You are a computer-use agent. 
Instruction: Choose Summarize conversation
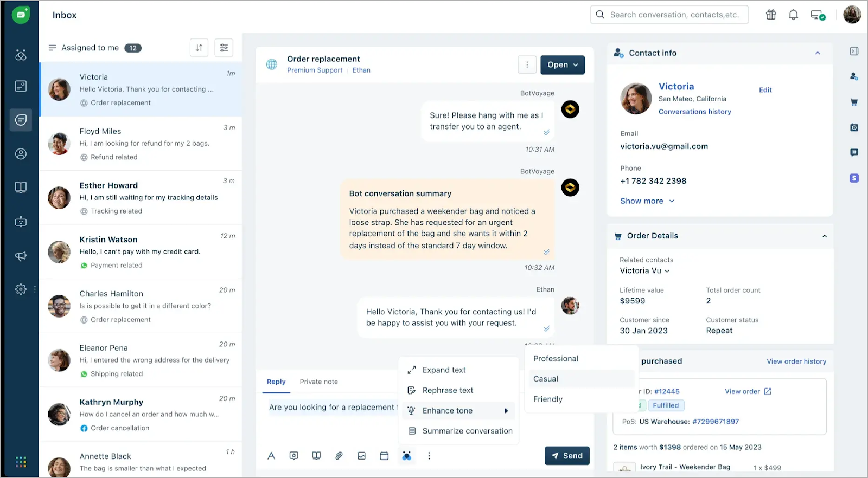coord(459,431)
